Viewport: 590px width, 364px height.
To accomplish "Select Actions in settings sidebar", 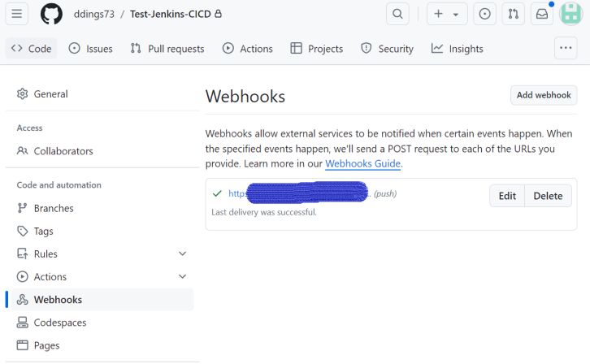I will coord(102,277).
